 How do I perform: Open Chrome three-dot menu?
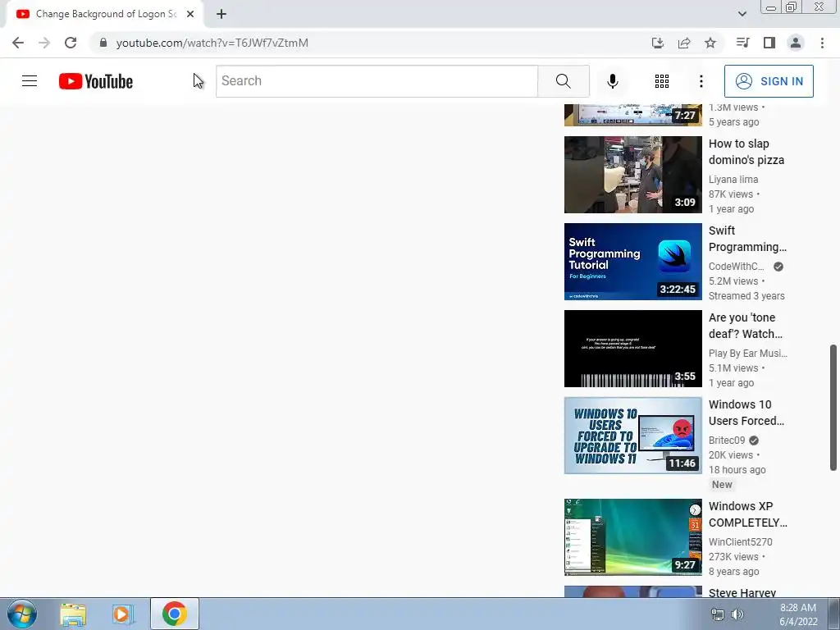[822, 43]
